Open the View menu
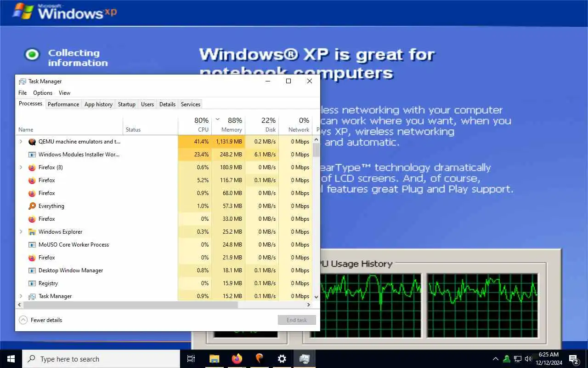588x368 pixels. [64, 93]
